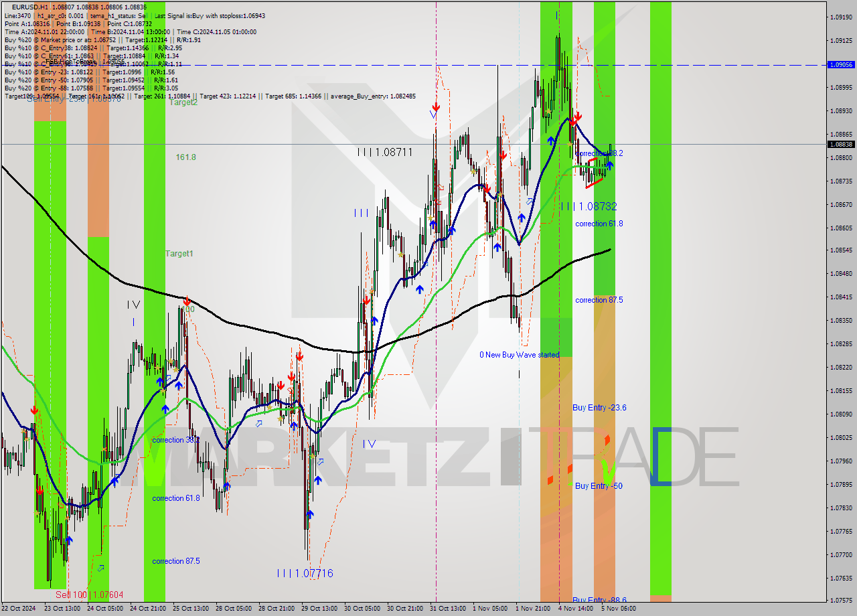Click the 1.08995 price axis value
The image size is (857, 616).
point(841,87)
